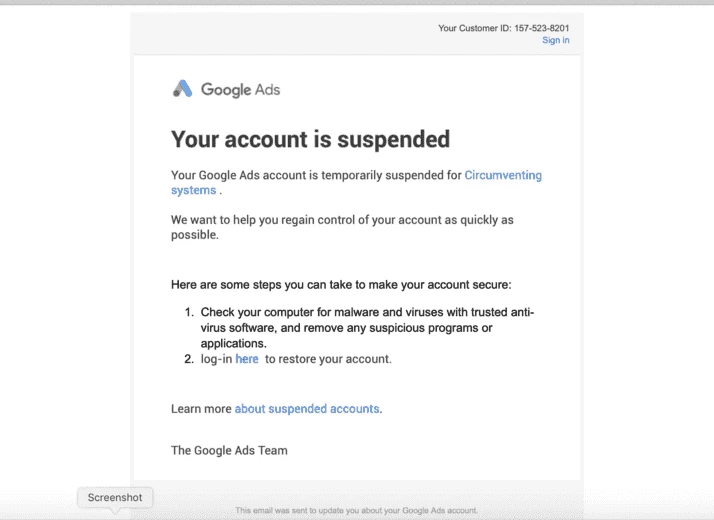Screen dimensions: 714x520
Task: Click the Google Ads wordmark text
Action: [x=240, y=90]
